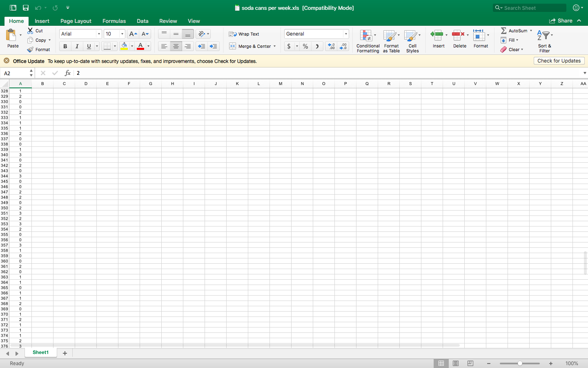This screenshot has width=588, height=368.
Task: Decrease decimal places
Action: click(x=343, y=46)
